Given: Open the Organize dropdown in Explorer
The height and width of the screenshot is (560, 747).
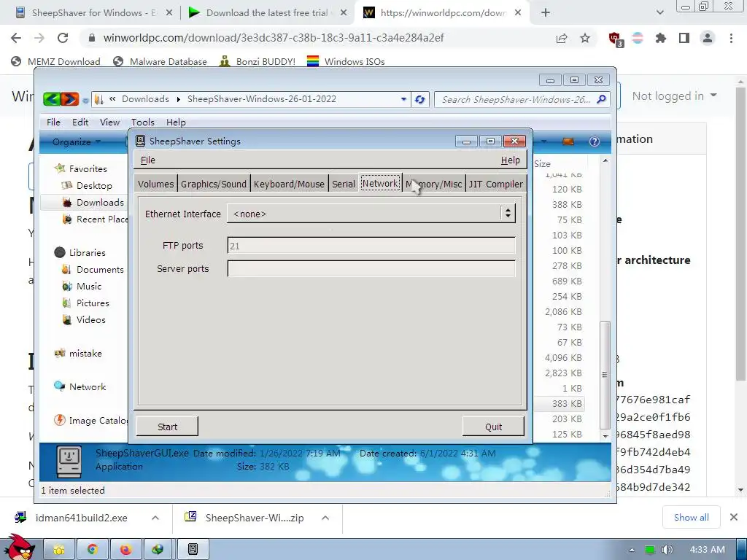Looking at the screenshot, I should (76, 142).
